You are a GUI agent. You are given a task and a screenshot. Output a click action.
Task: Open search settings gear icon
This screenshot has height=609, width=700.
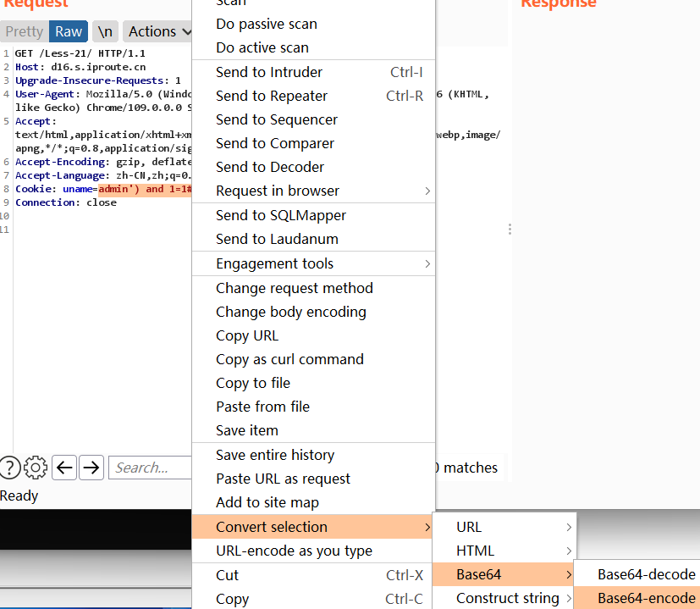(x=36, y=468)
